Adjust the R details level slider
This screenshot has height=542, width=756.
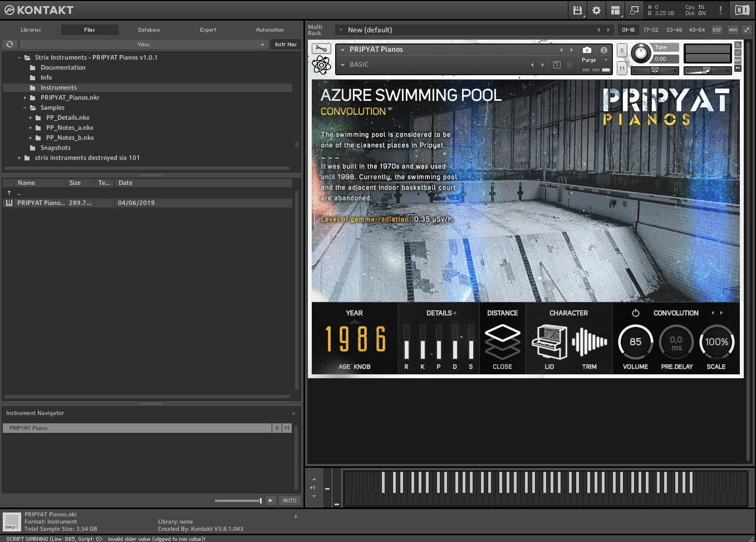pos(406,341)
